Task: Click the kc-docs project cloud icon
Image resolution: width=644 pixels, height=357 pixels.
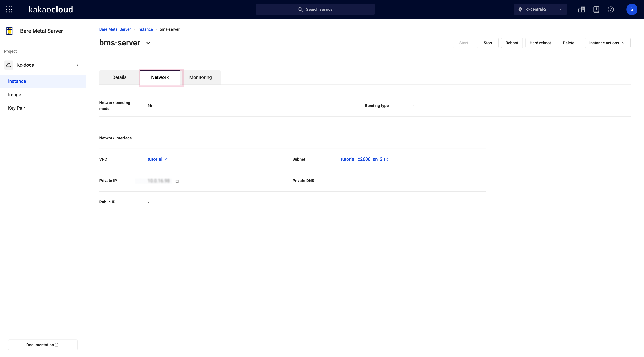Action: click(x=9, y=65)
